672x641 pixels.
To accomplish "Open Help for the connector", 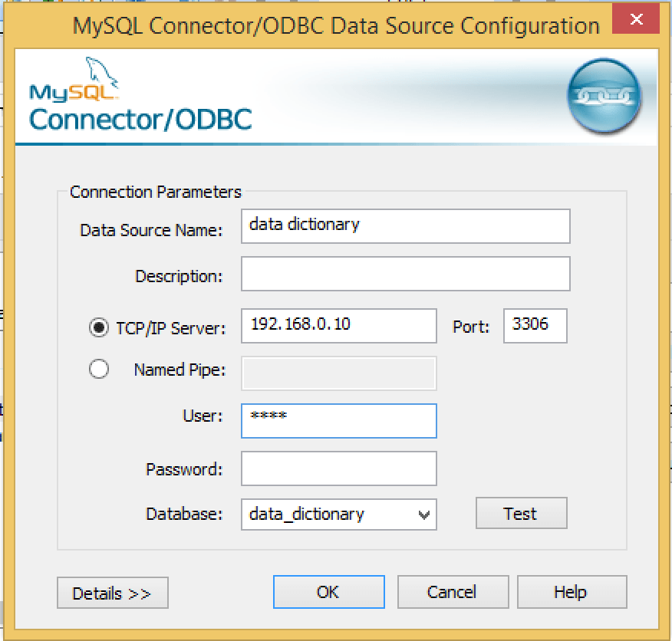I will click(572, 592).
